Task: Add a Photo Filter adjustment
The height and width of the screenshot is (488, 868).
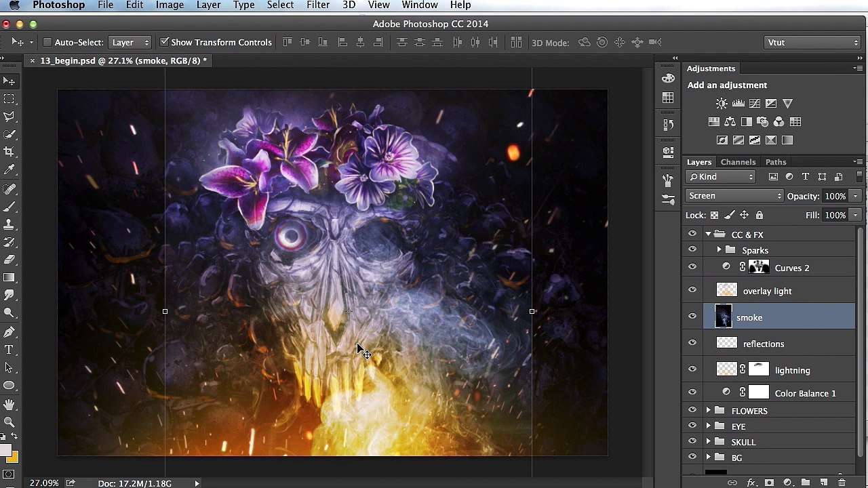Action: [762, 122]
